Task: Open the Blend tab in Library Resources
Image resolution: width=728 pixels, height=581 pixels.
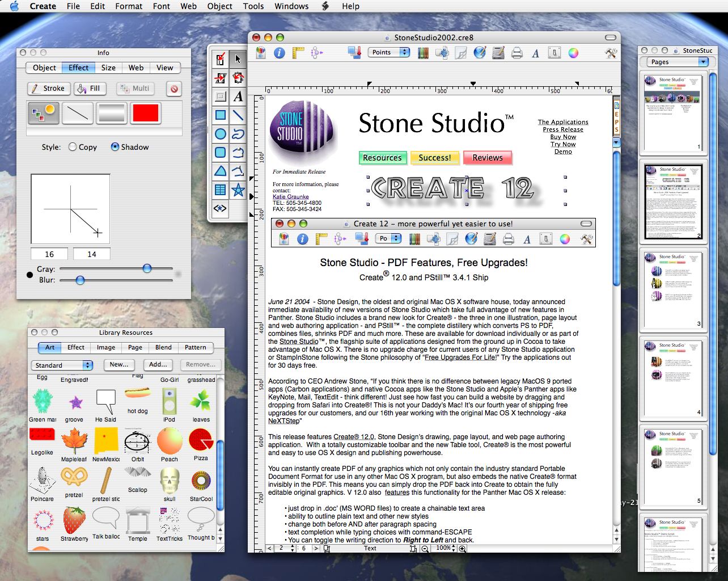Action: pyautogui.click(x=163, y=347)
